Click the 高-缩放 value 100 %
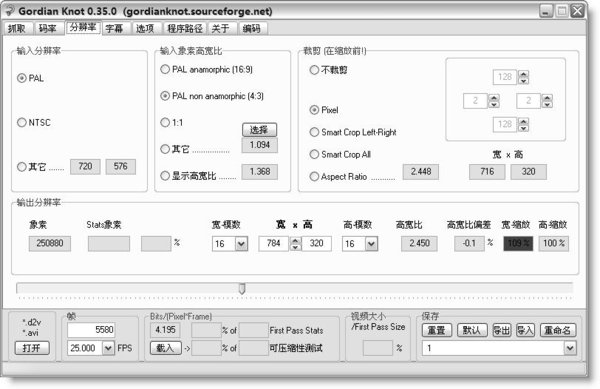The height and width of the screenshot is (389, 600). pos(554,243)
